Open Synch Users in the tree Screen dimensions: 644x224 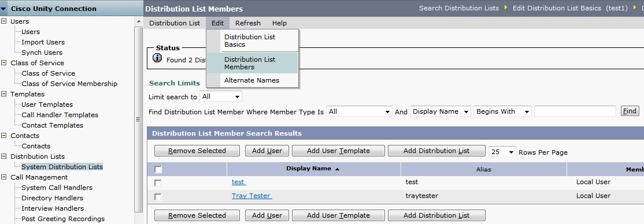42,53
